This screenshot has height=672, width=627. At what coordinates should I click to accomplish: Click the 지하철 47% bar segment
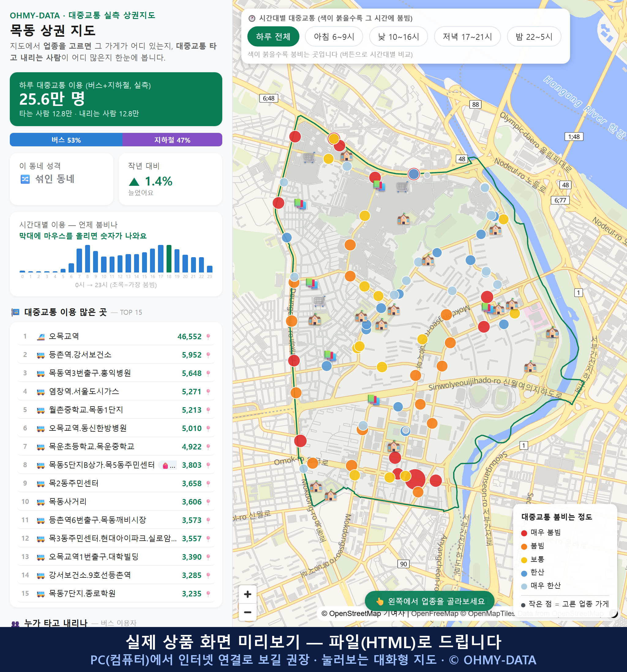(172, 140)
